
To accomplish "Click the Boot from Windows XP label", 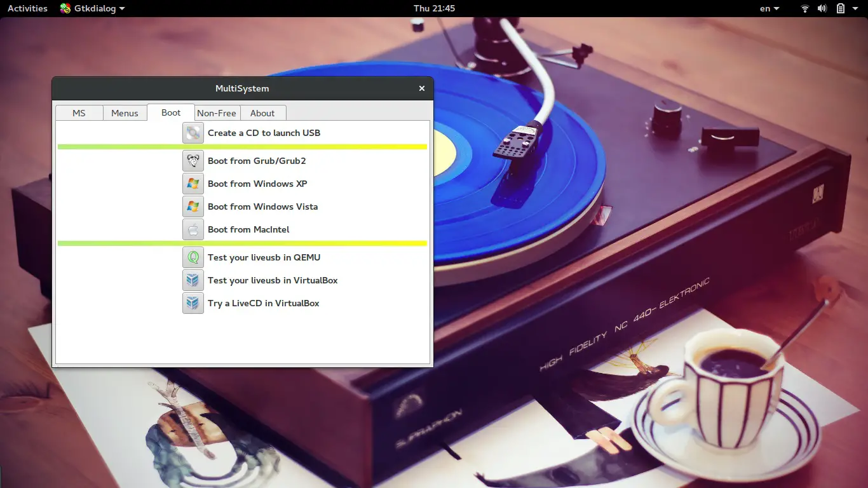I will pos(257,184).
